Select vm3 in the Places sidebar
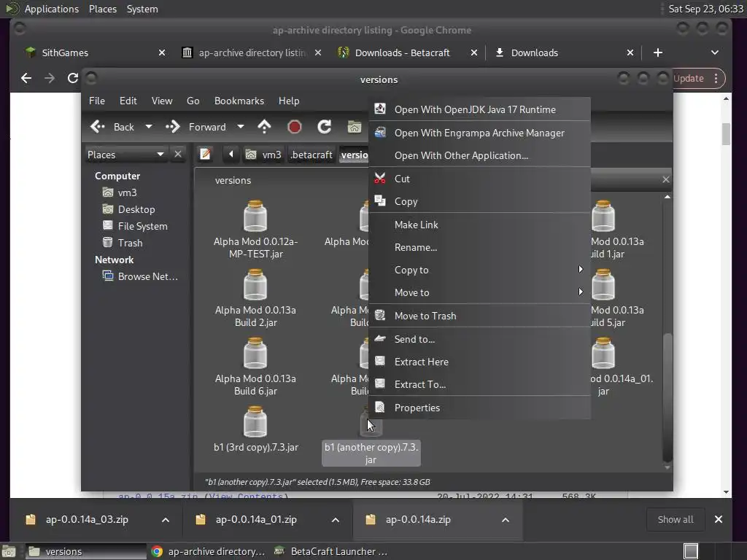The height and width of the screenshot is (560, 747). click(120, 192)
